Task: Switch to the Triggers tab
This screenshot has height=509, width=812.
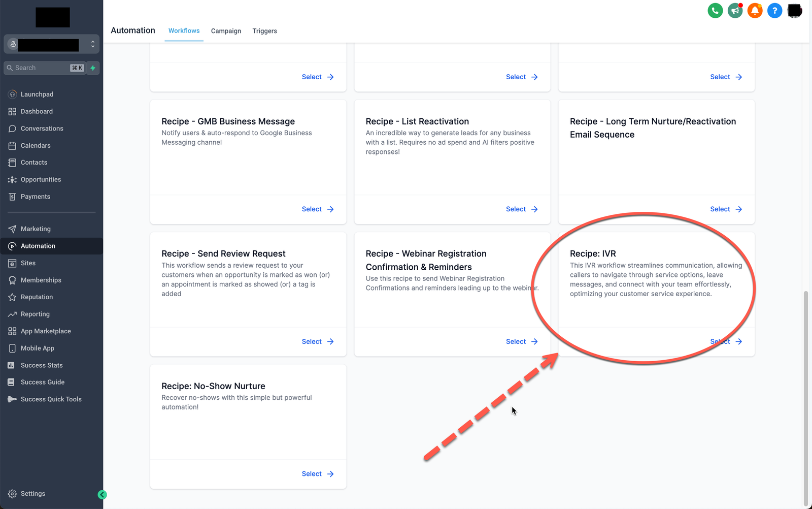Action: coord(264,31)
